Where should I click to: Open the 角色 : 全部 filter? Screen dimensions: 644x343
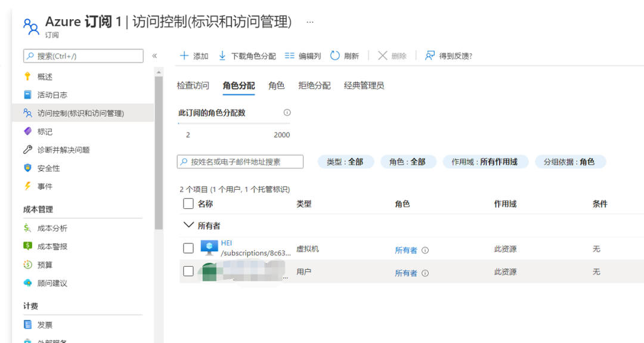coord(408,162)
